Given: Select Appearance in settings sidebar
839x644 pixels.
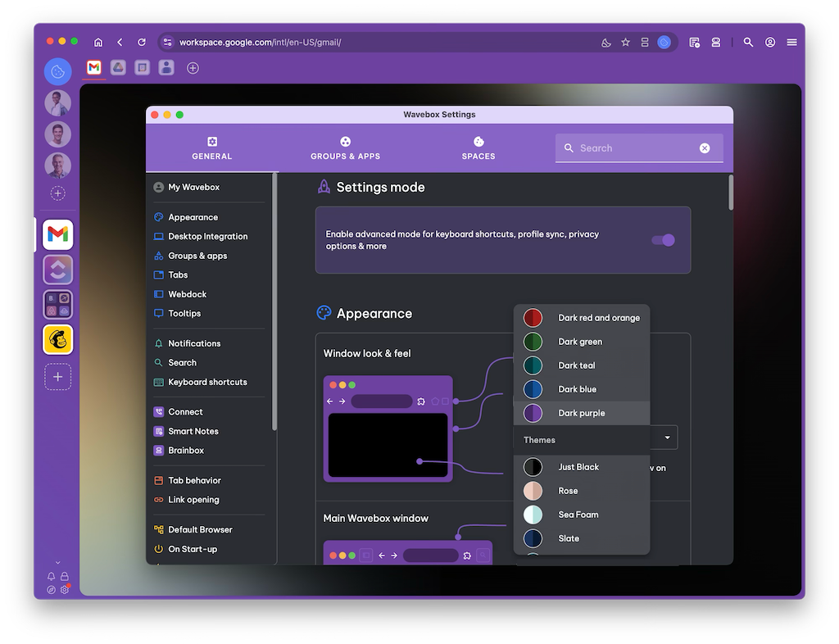Looking at the screenshot, I should (186, 217).
